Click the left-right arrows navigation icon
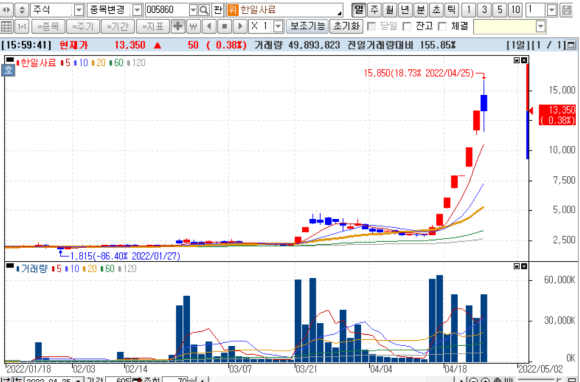The image size is (580, 382). coord(7,10)
